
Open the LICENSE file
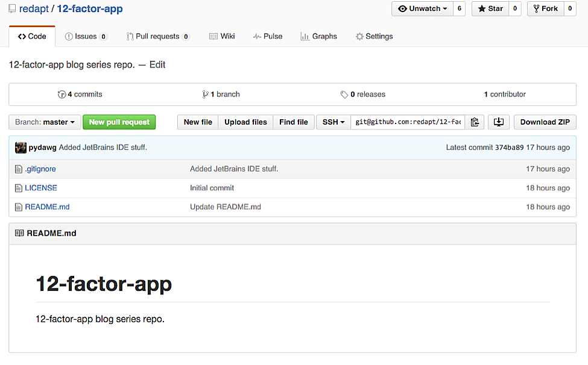tap(41, 188)
